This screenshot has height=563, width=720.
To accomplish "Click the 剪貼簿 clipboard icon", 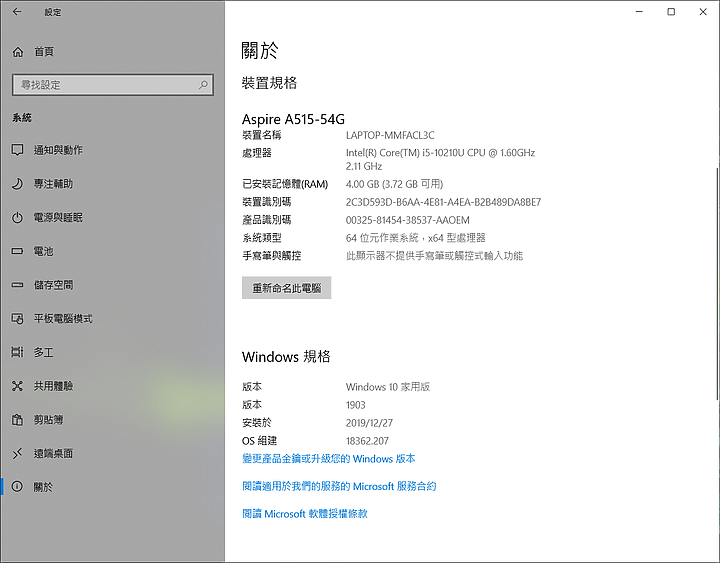I will [17, 420].
